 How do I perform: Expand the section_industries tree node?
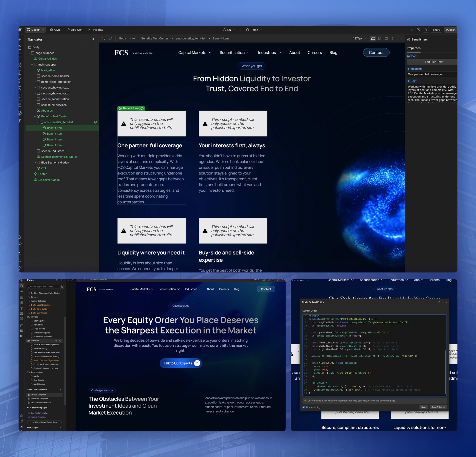coord(35,151)
